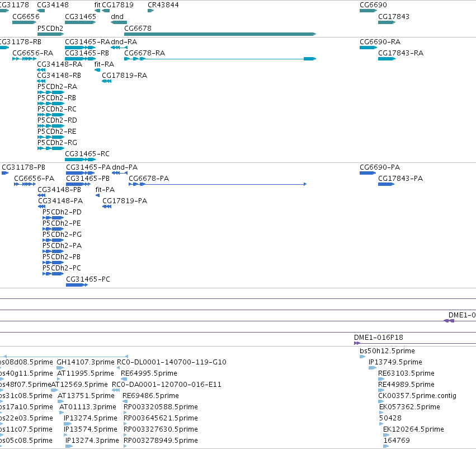Image resolution: width=476 pixels, height=449 pixels.
Task: Click the CK00357.5prime.contig entry
Action: pyautogui.click(x=417, y=395)
